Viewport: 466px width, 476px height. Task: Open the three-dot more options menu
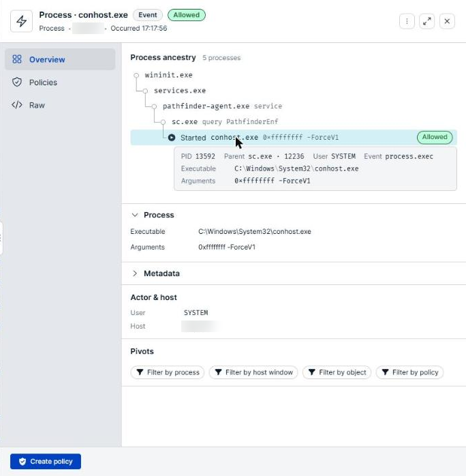coord(407,21)
